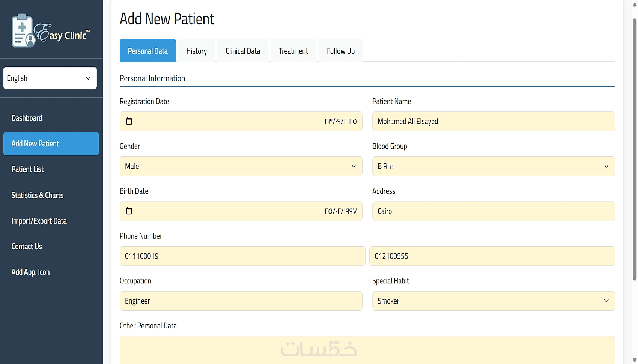638x364 pixels.
Task: Click the page vertical scrollbar thumb
Action: click(x=635, y=150)
